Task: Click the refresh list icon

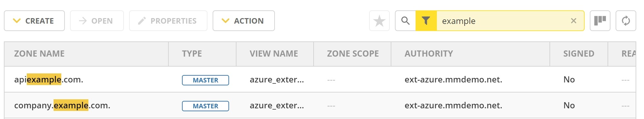Action: click(x=626, y=21)
